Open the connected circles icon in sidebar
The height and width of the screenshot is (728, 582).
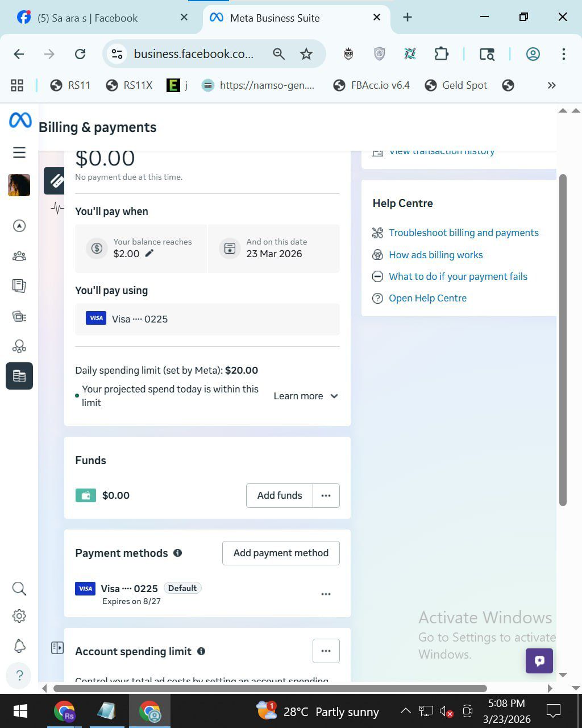pos(19,346)
